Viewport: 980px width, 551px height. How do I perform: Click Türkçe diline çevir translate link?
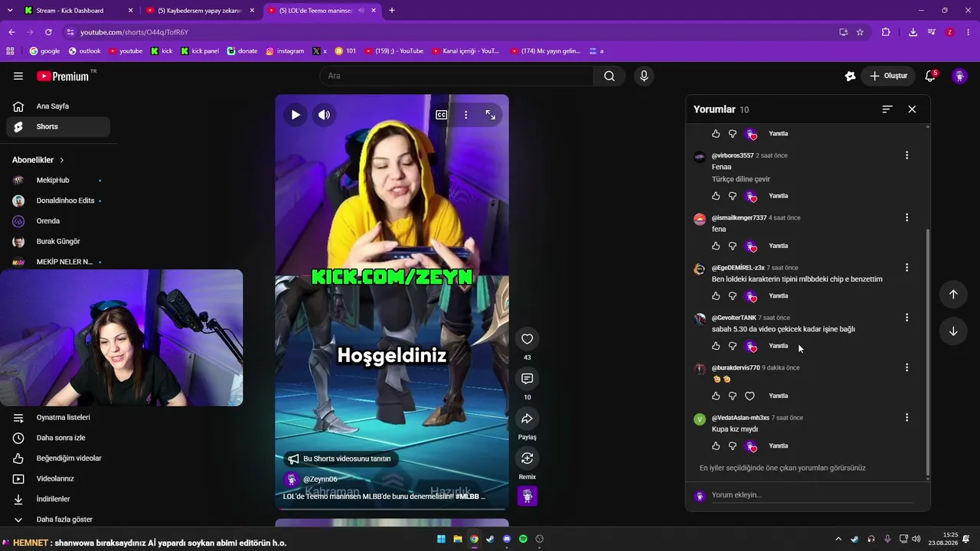click(x=741, y=179)
